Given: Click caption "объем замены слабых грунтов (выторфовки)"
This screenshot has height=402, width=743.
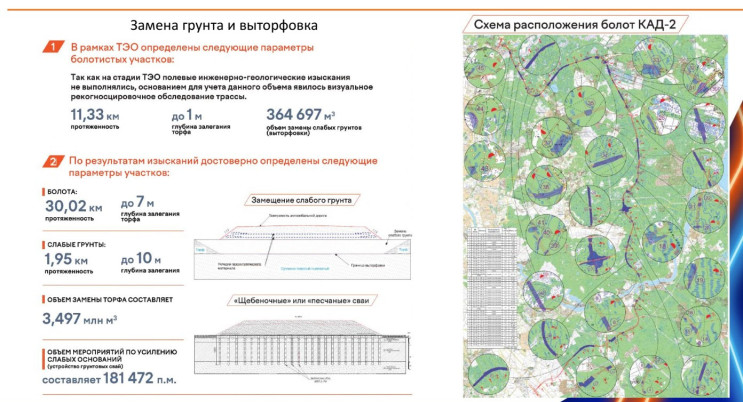Looking at the screenshot, I should click(x=314, y=130).
